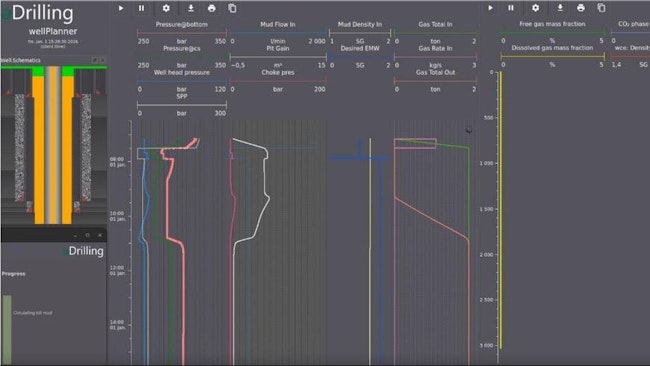Click the Circulating kill mud progress bar
This screenshot has height=366, width=650.
coord(7,330)
